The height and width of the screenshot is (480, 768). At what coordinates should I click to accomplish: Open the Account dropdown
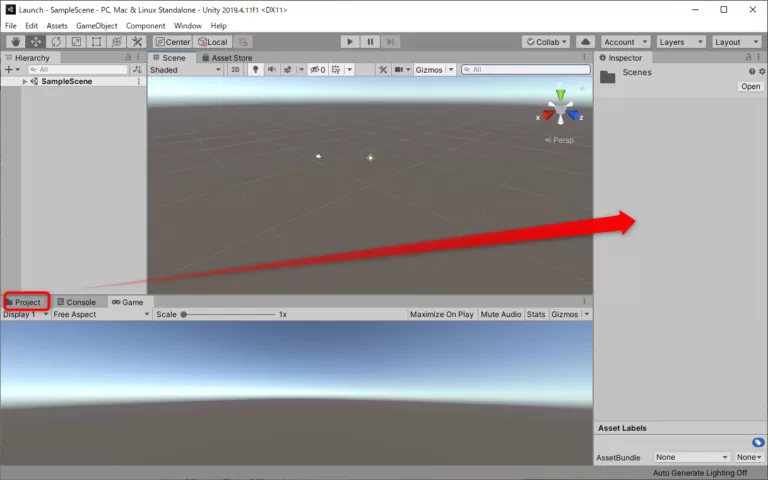(x=625, y=42)
